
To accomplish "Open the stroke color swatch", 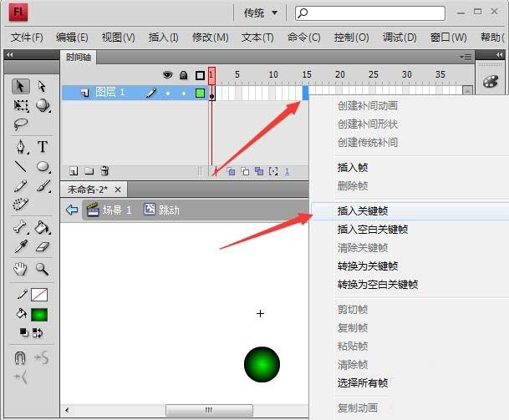I will tap(39, 295).
